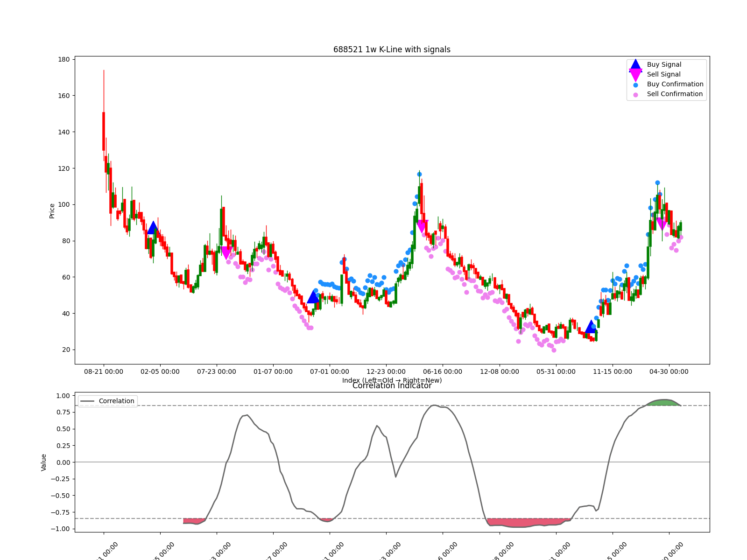Click the tall red first candlestick at 08-21
The image size is (747, 560).
click(x=104, y=131)
